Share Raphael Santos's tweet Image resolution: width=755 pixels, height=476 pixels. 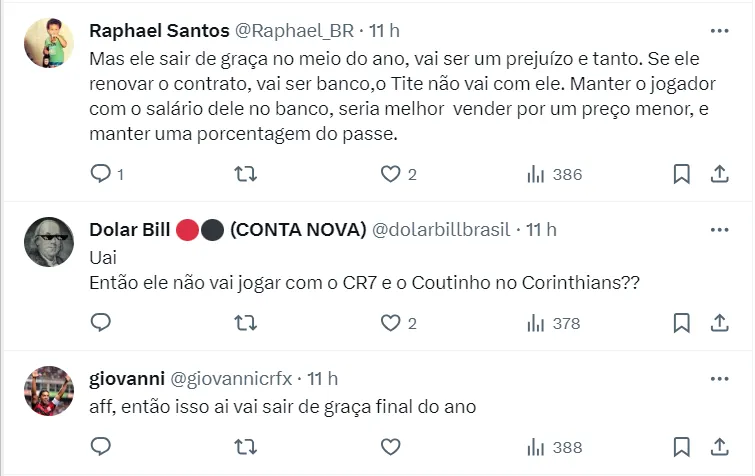coord(718,174)
